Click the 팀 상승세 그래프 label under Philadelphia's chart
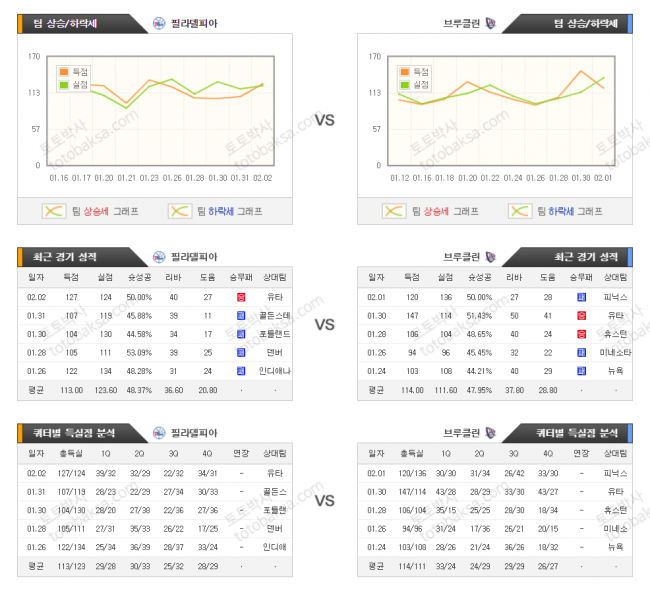This screenshot has width=650, height=591. coord(104,211)
